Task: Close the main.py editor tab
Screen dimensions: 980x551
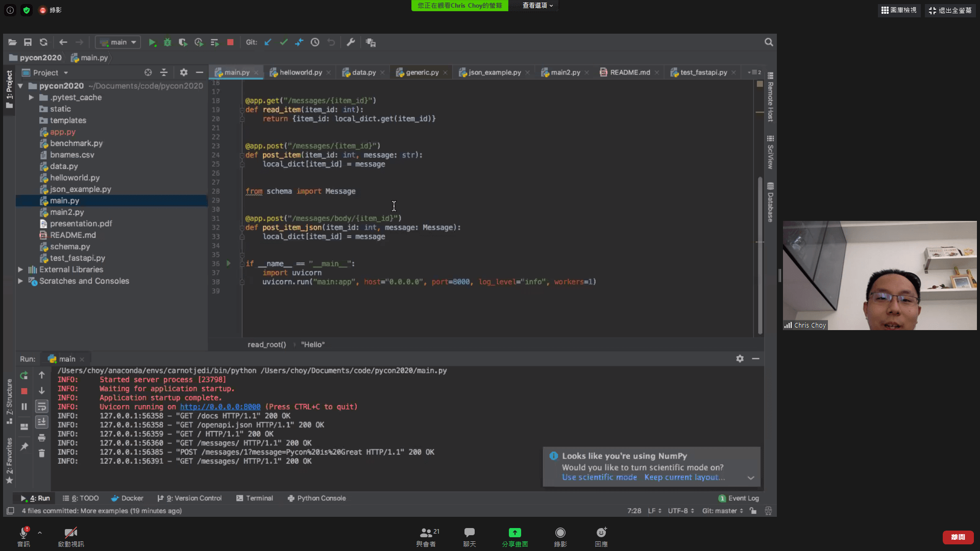Action: pyautogui.click(x=256, y=73)
